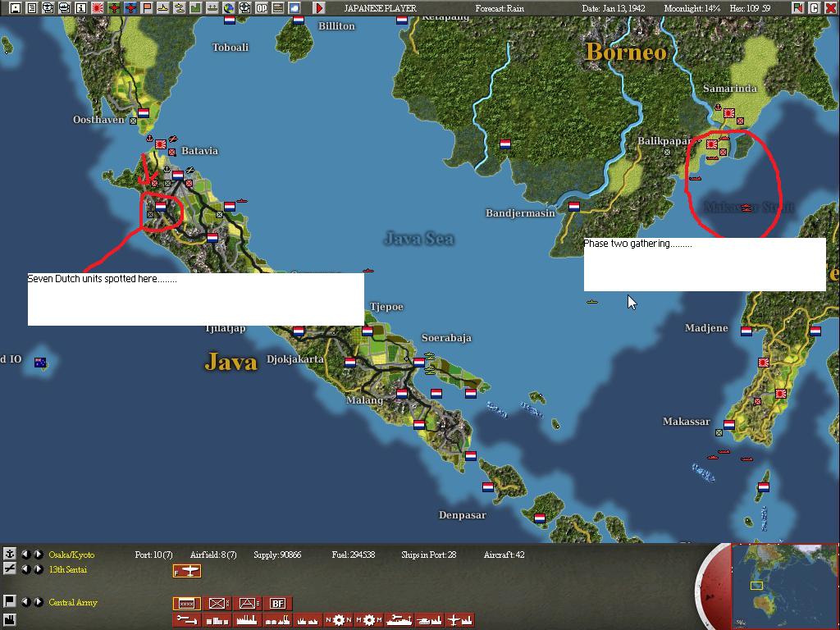Click the Australian flag marker on island

[x=40, y=363]
